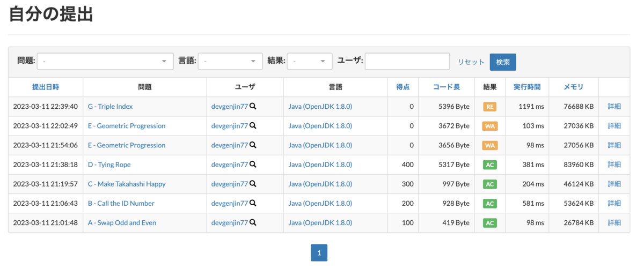This screenshot has height=269, width=644.
Task: Select score value 400
Action: pos(407,165)
